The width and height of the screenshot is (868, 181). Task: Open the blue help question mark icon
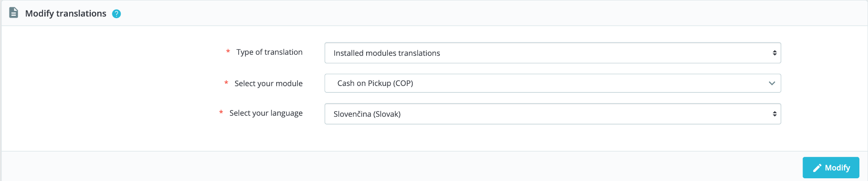(116, 14)
